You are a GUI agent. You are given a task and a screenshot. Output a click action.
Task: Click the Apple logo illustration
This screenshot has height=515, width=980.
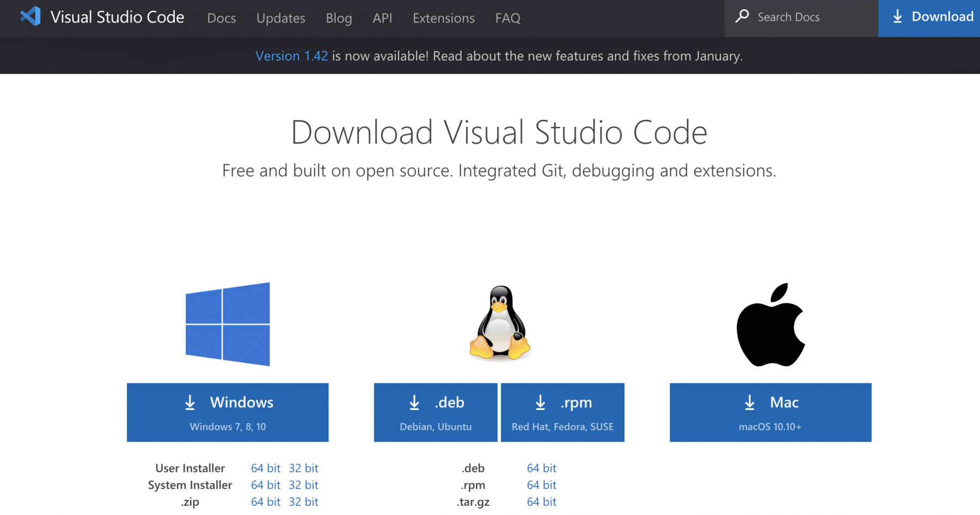pos(770,324)
